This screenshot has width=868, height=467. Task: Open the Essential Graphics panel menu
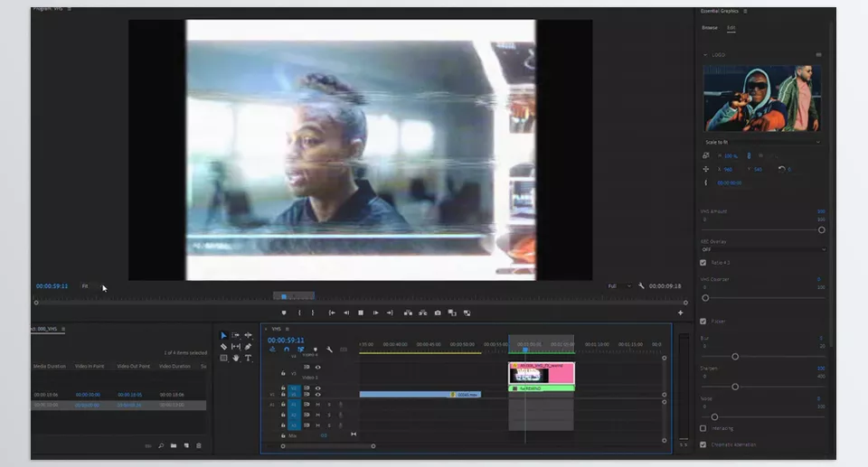(745, 11)
